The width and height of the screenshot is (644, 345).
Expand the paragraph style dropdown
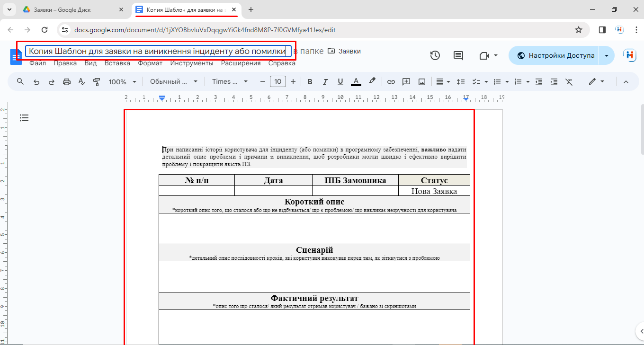click(174, 82)
